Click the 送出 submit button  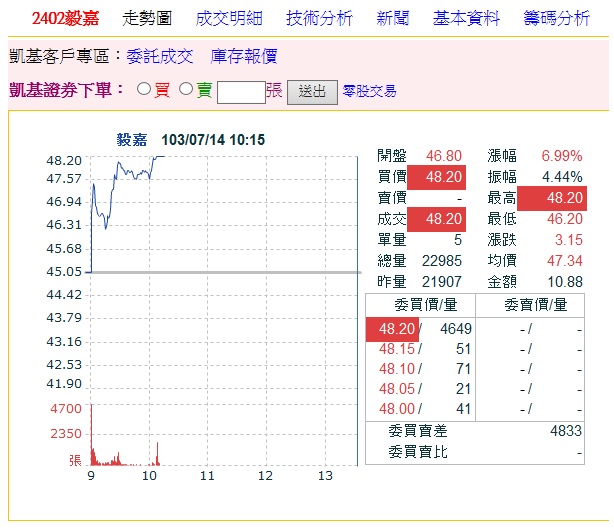click(312, 92)
